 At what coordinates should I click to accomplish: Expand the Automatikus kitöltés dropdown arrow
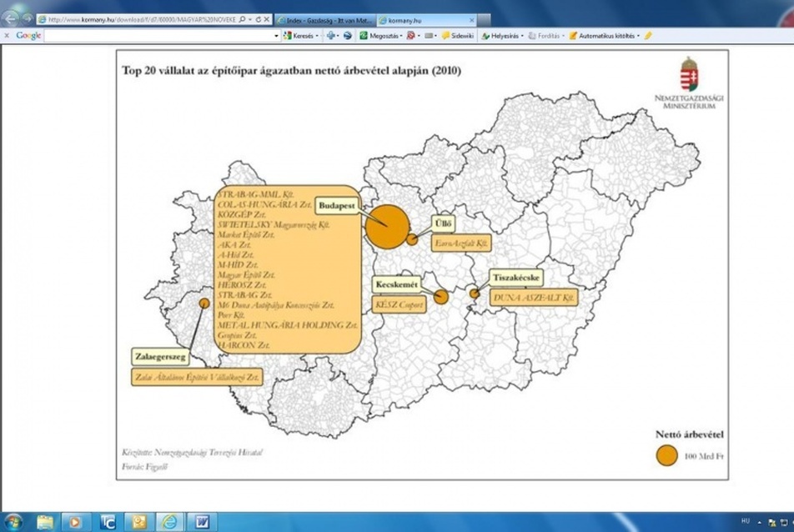638,36
